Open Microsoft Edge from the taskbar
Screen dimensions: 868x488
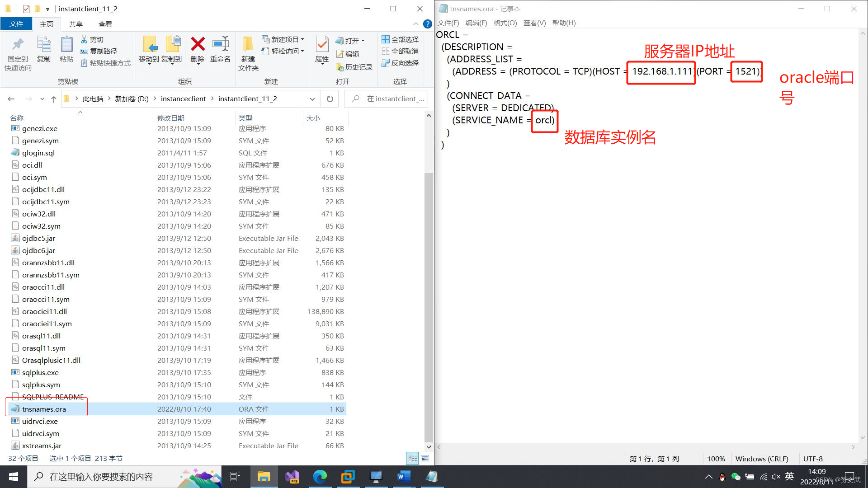coord(320,477)
